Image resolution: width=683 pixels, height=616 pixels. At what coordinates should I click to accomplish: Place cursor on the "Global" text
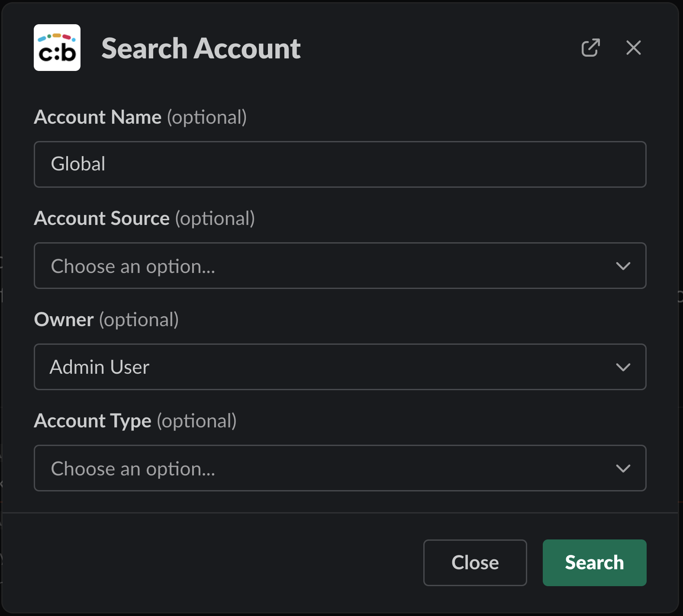[78, 164]
